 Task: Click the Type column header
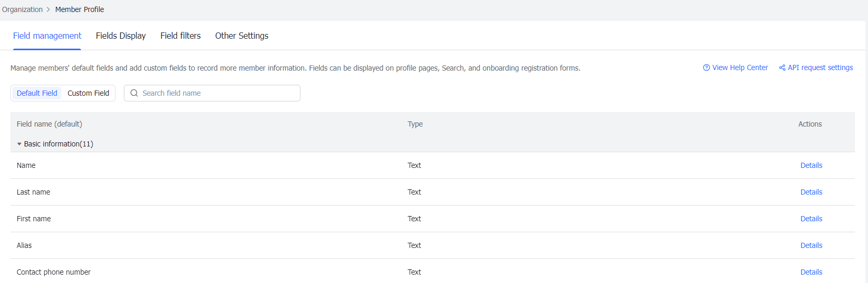415,124
